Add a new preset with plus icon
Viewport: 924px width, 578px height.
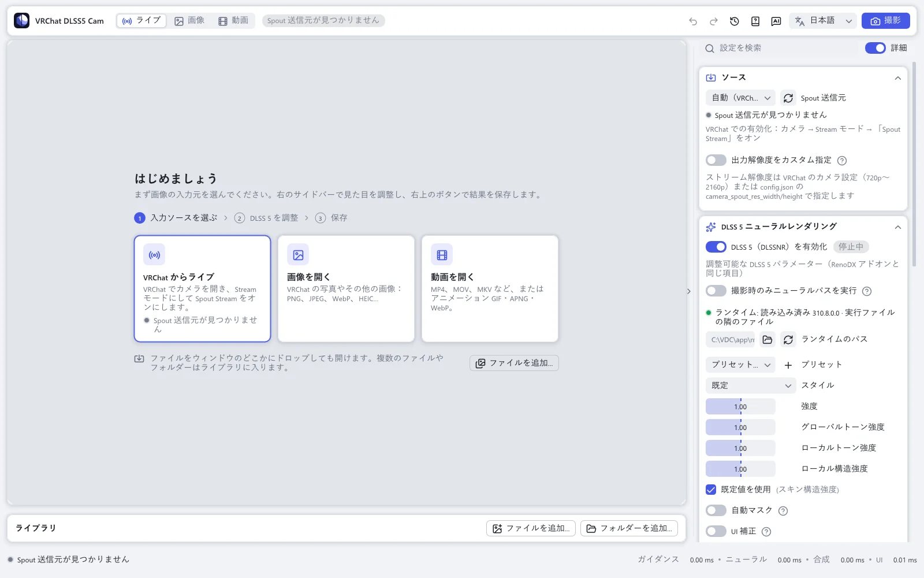[x=788, y=365]
